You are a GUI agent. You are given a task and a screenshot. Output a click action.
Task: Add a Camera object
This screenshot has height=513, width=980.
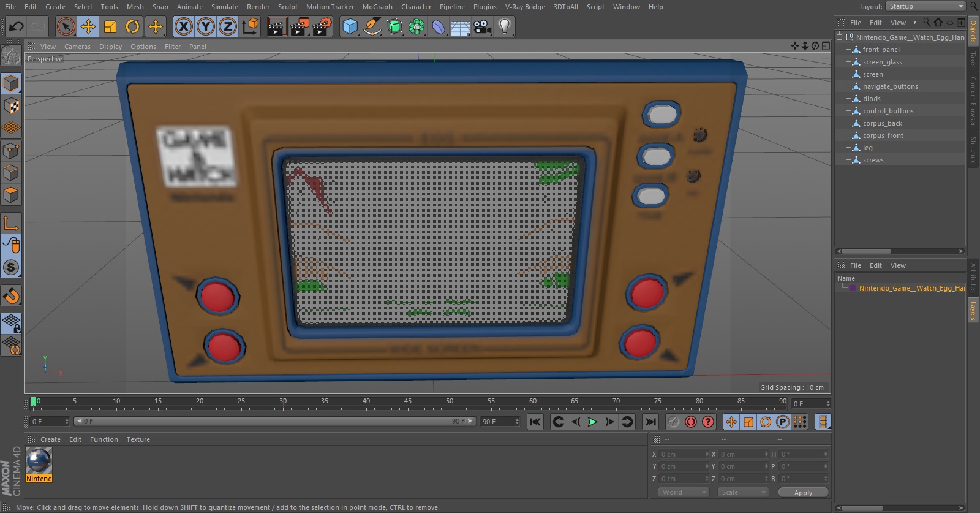tap(482, 26)
